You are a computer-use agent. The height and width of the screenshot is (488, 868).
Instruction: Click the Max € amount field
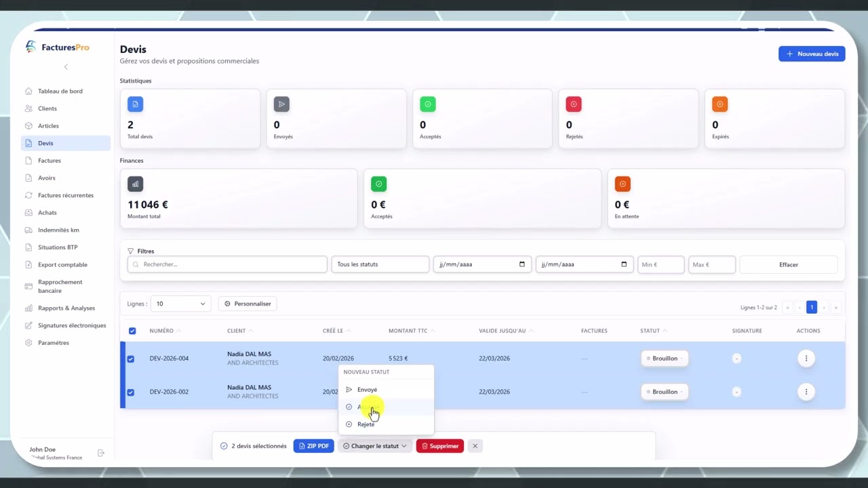click(x=712, y=264)
